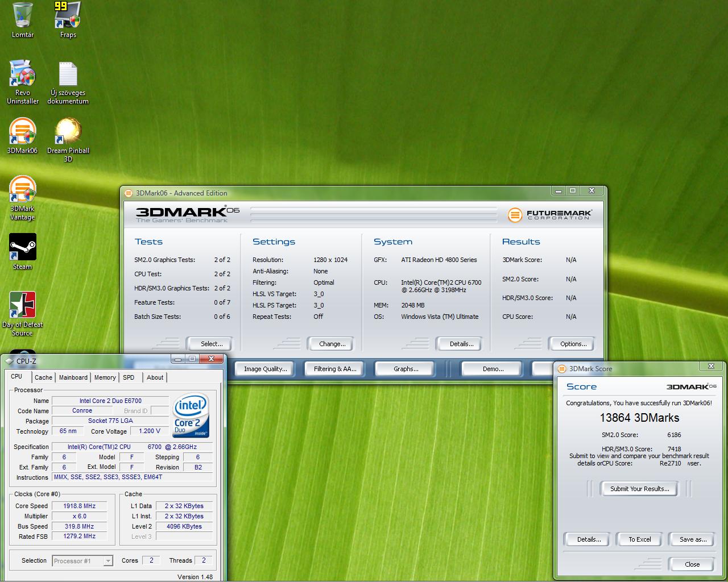The height and width of the screenshot is (582, 728).
Task: Open Dream Pinball 3D shortcut
Action: coord(68,140)
